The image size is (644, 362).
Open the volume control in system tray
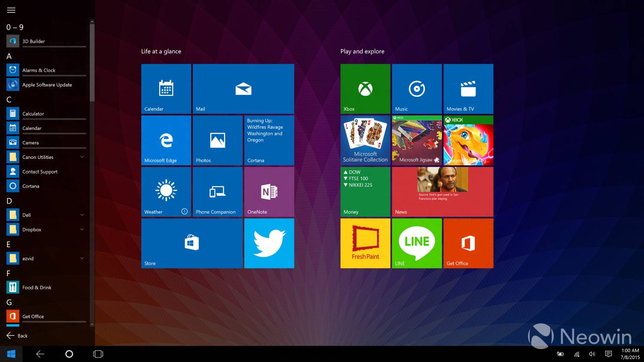tap(592, 354)
